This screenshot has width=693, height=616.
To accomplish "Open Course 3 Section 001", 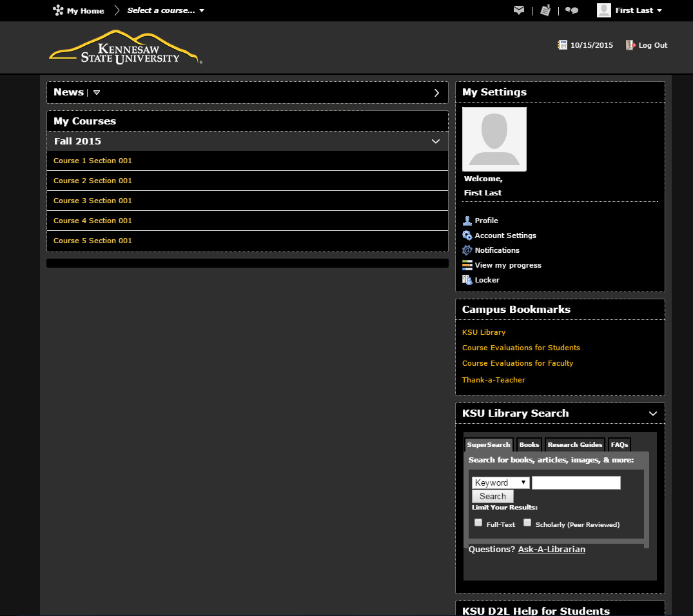I will (x=92, y=200).
